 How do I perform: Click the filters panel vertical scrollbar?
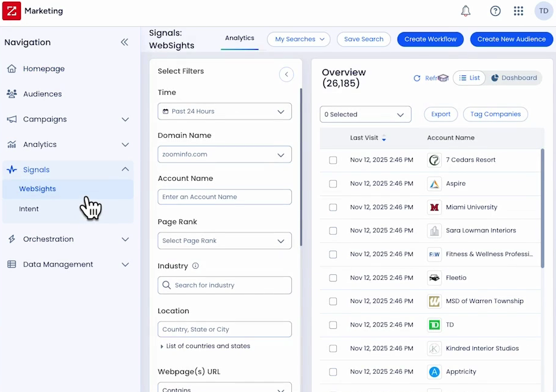301,167
